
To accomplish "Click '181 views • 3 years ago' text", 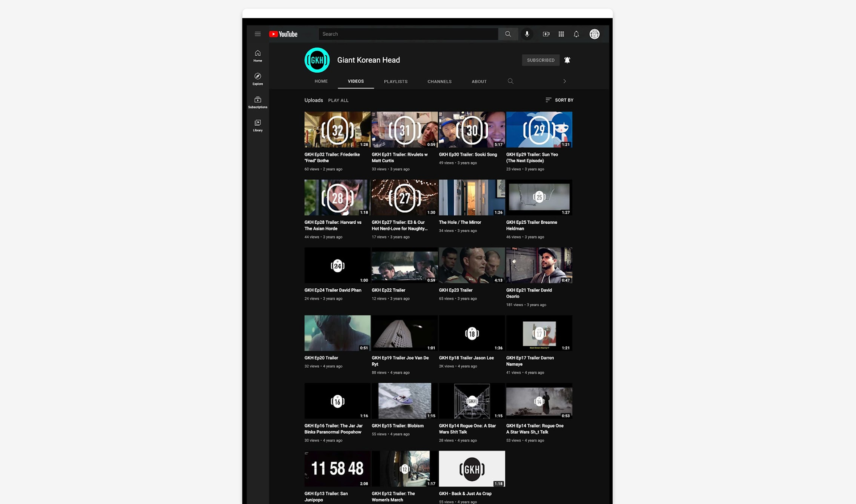I will click(x=526, y=305).
